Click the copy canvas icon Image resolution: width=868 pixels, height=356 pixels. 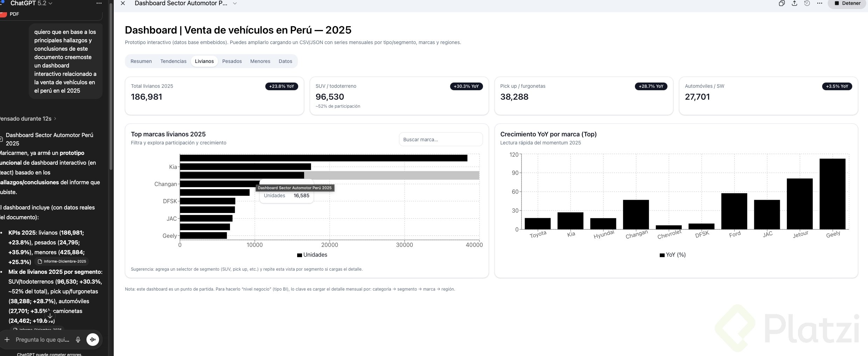tap(782, 3)
